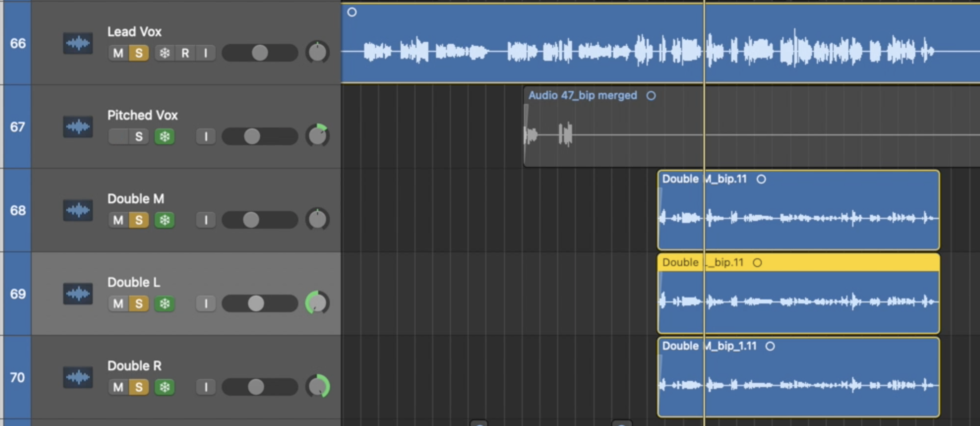Click the Lead Vox waveform track icon
This screenshot has height=426, width=980.
(x=77, y=43)
